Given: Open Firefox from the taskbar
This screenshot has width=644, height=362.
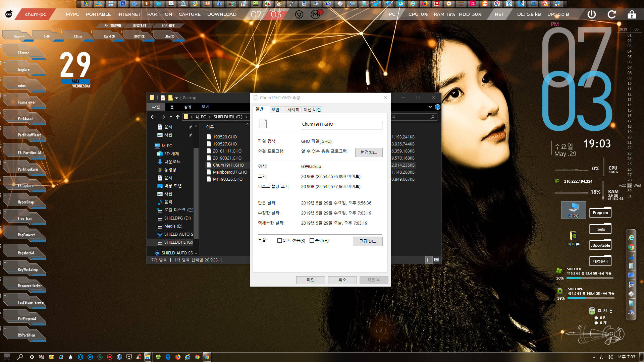Looking at the screenshot, I should (178, 357).
